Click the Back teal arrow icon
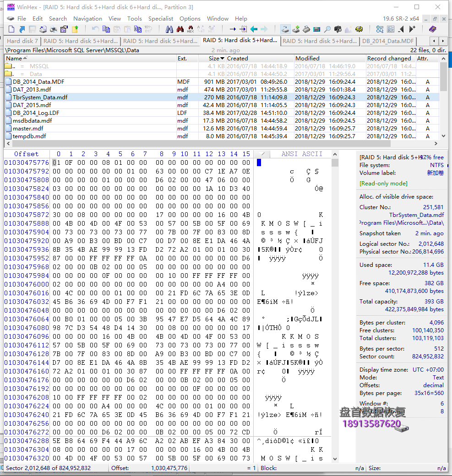Image resolution: width=452 pixels, height=476 pixels. click(x=254, y=29)
